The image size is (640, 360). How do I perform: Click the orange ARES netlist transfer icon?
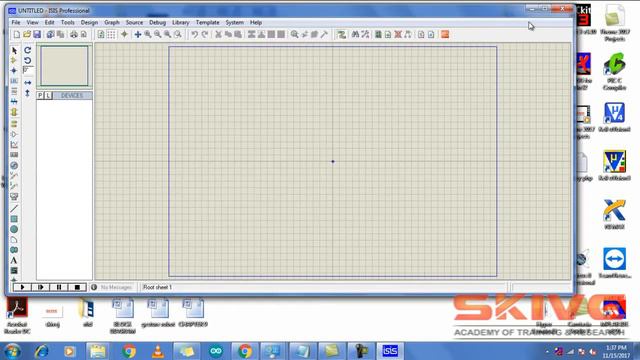[x=445, y=35]
